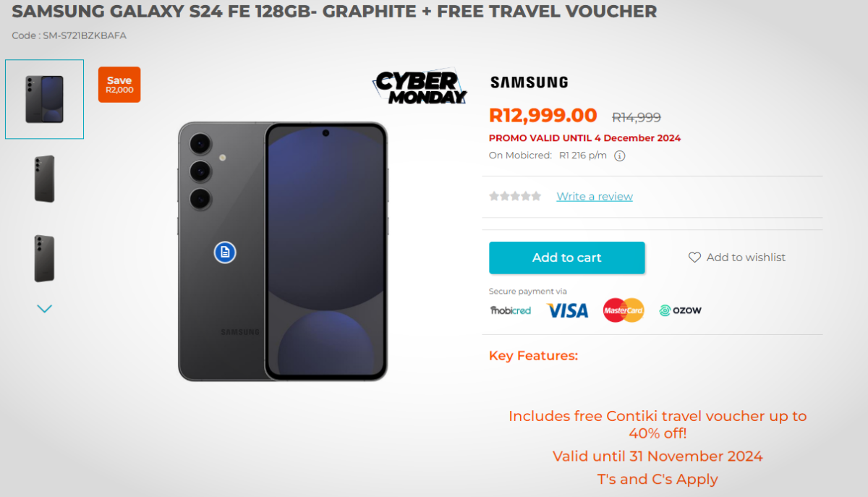Image resolution: width=868 pixels, height=497 pixels.
Task: Select the third angled phone thumbnail
Action: pyautogui.click(x=44, y=258)
